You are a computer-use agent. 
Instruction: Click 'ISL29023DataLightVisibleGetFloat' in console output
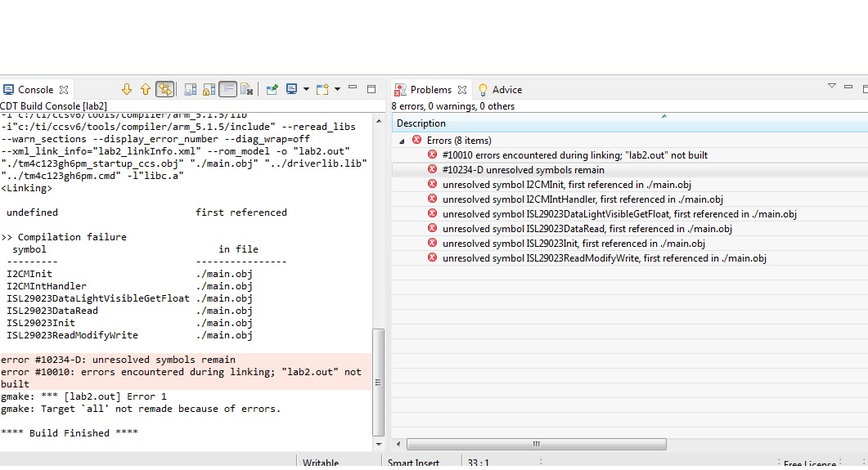pos(98,298)
